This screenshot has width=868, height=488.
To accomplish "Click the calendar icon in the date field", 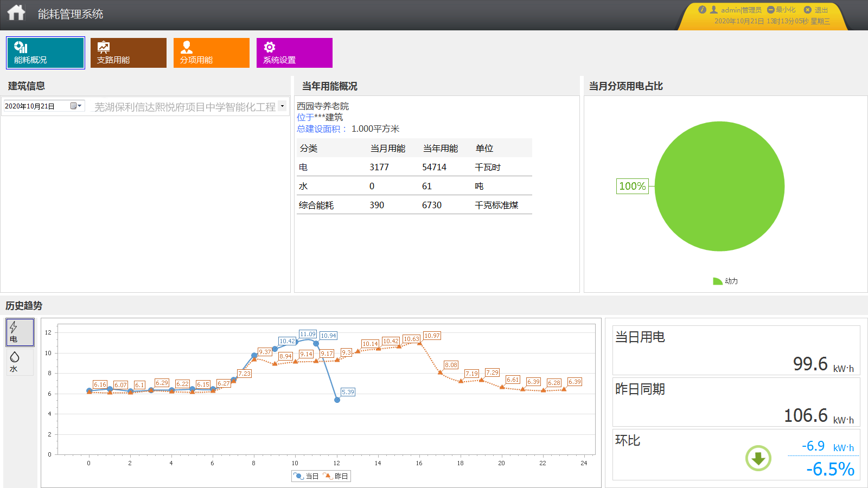I will point(73,106).
